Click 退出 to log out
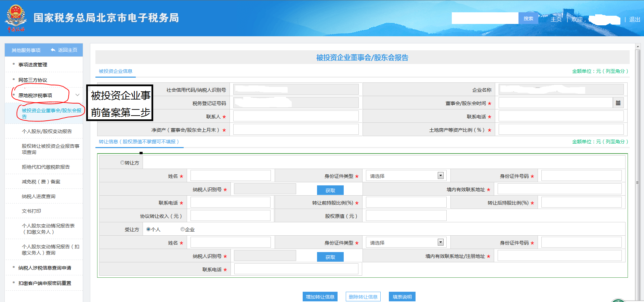The width and height of the screenshot is (644, 302). (x=635, y=19)
